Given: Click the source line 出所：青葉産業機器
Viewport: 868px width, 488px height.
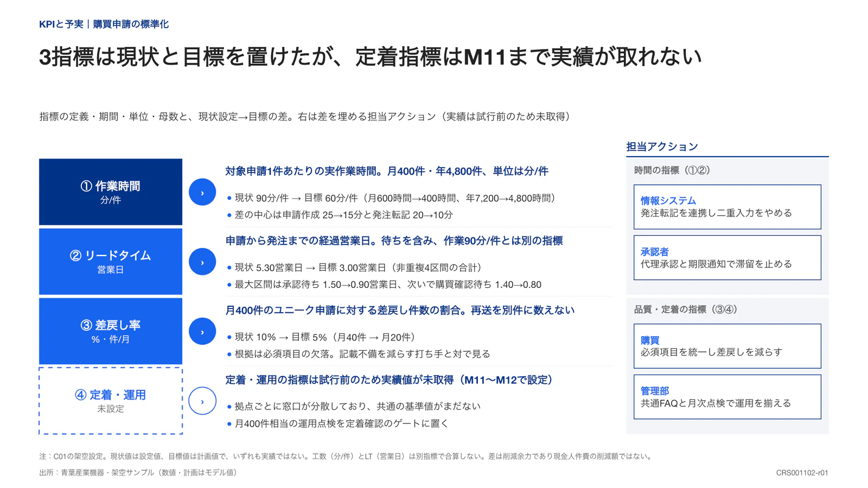Looking at the screenshot, I should [139, 473].
